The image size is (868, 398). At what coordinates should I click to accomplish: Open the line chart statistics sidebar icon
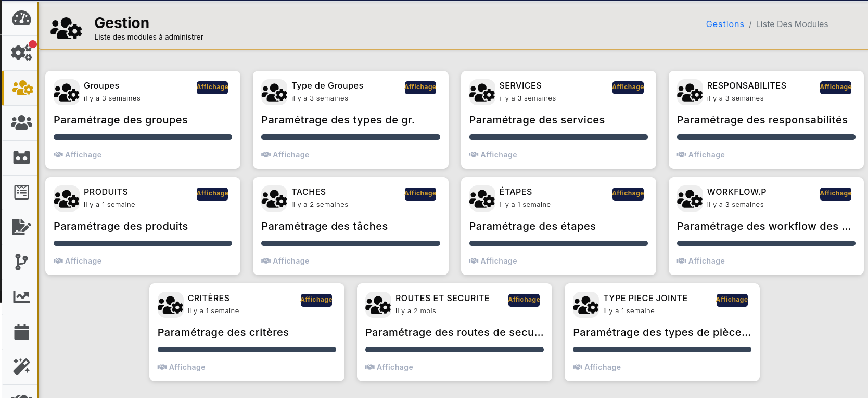click(x=21, y=297)
